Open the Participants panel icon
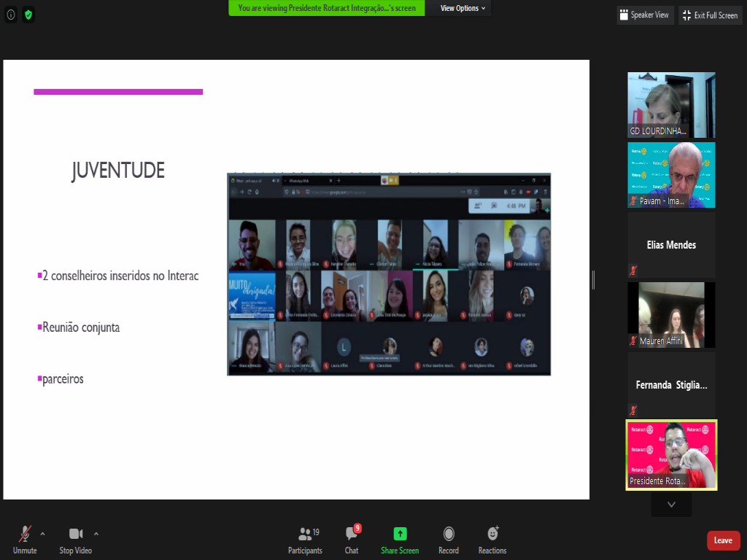The image size is (747, 560). point(305,534)
